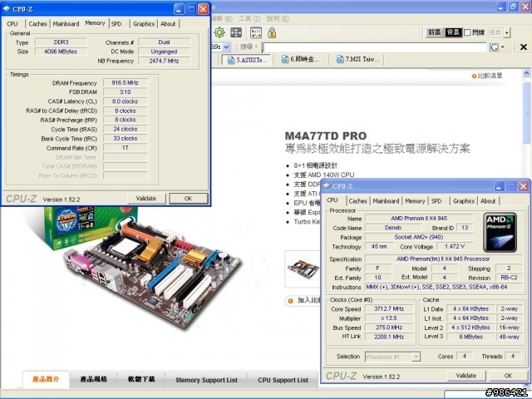Screen dimensions: 532x399
Task: Click page icon on the 7.MSI Taiw tab
Action: (x=340, y=59)
